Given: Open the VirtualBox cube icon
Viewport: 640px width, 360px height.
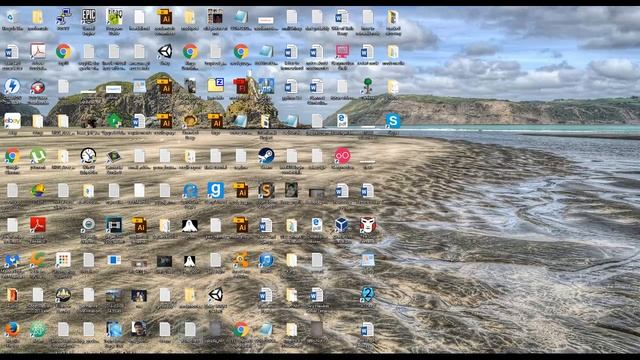Looking at the screenshot, I should click(342, 225).
